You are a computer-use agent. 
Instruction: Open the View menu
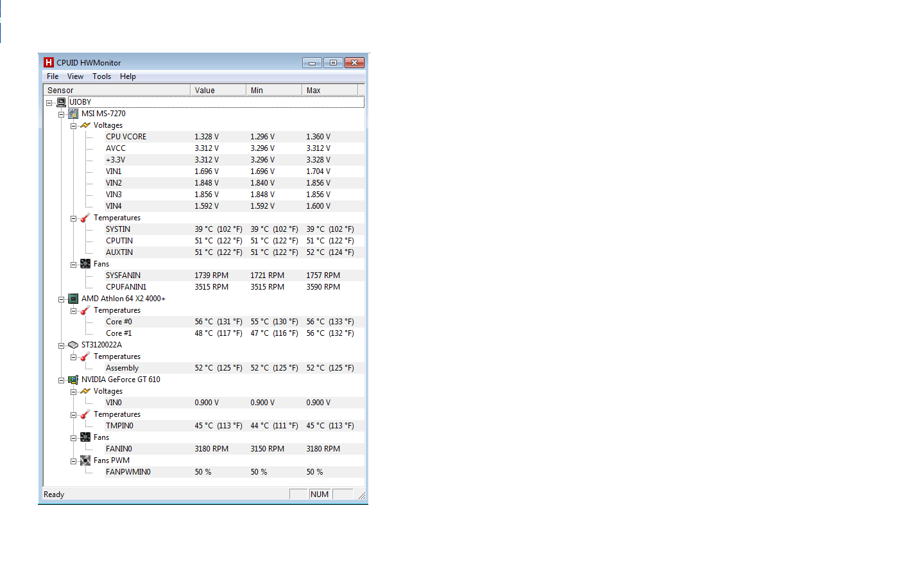pyautogui.click(x=75, y=76)
